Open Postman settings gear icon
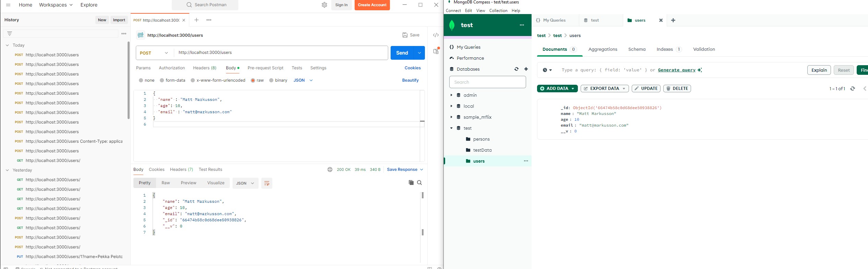The image size is (868, 269). [x=324, y=5]
